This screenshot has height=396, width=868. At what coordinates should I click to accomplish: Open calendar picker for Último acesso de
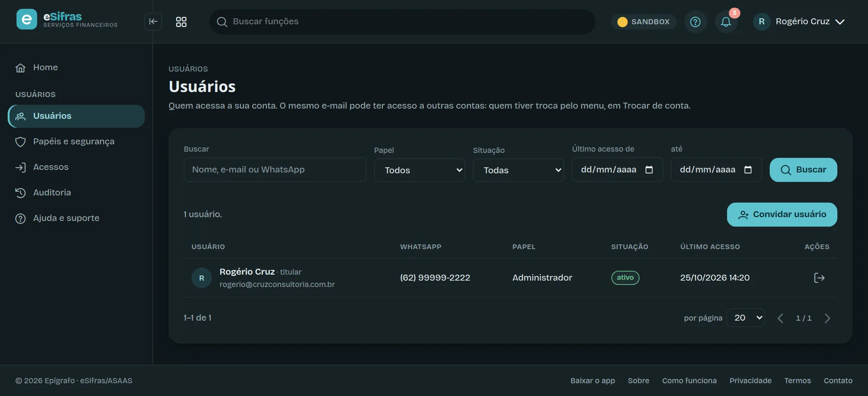point(649,169)
